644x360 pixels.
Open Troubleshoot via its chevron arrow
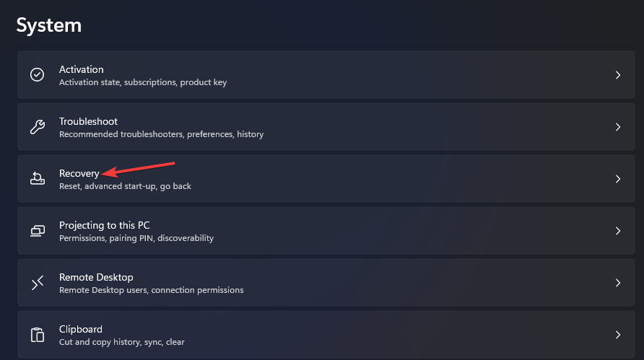pos(618,127)
